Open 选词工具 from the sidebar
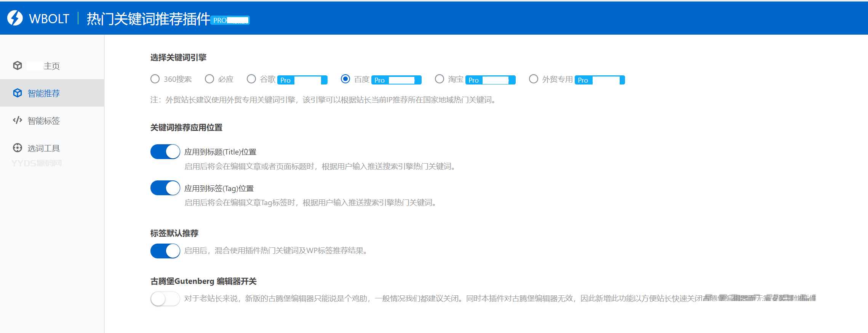This screenshot has height=333, width=868. tap(44, 148)
